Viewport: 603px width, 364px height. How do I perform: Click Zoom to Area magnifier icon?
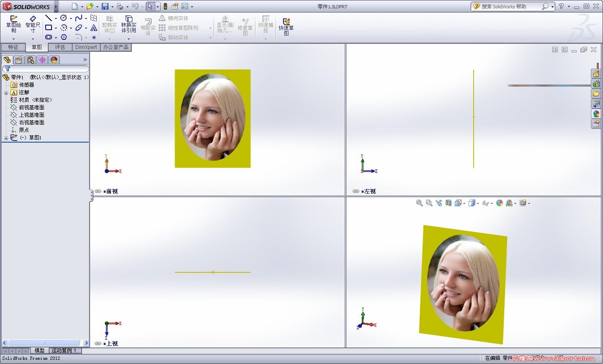click(x=429, y=203)
